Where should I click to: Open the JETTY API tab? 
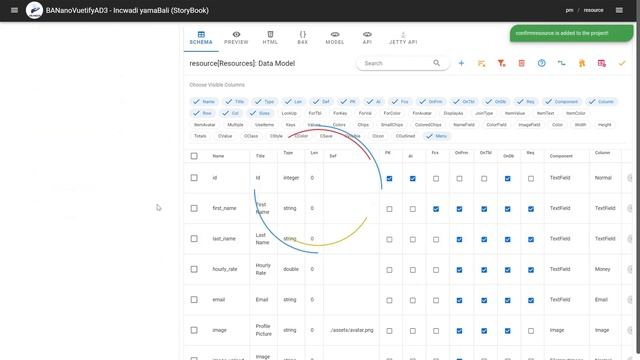pos(403,38)
